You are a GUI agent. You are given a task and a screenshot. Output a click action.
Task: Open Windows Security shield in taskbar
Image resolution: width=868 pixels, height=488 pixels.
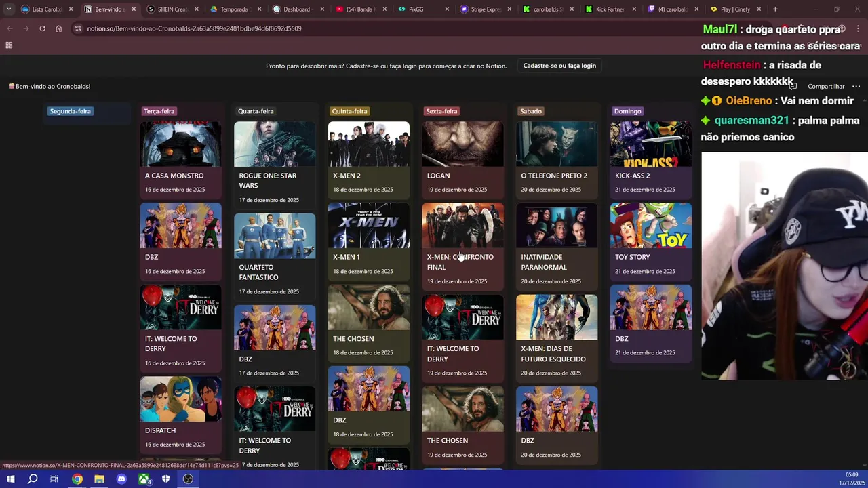click(x=165, y=479)
